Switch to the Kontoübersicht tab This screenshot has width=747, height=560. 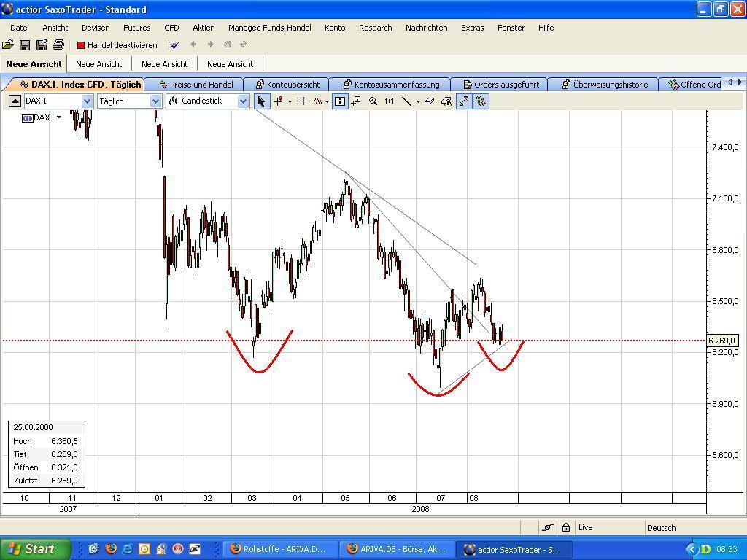287,85
